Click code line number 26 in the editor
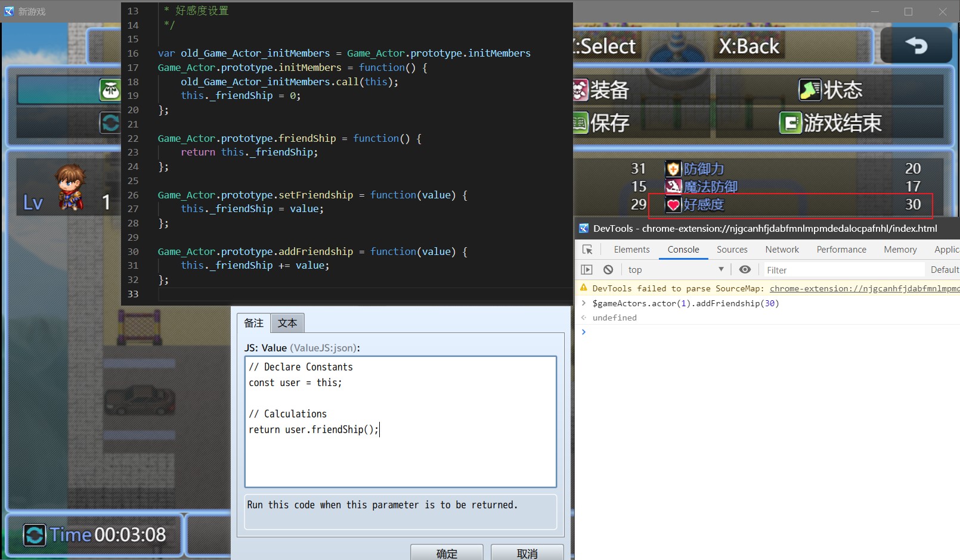This screenshot has height=560, width=960. (133, 195)
